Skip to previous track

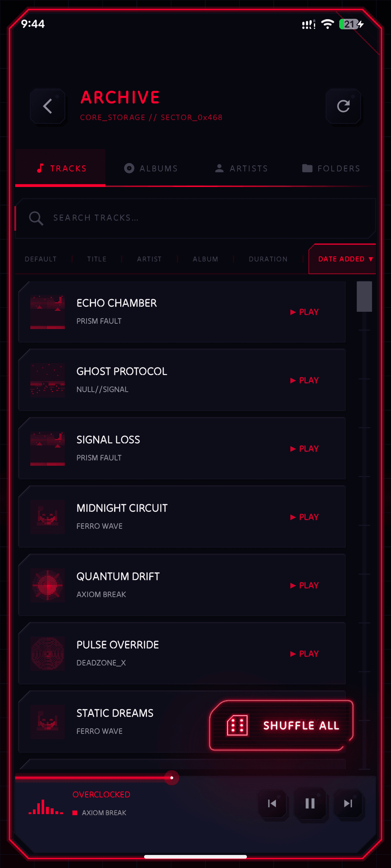[272, 804]
